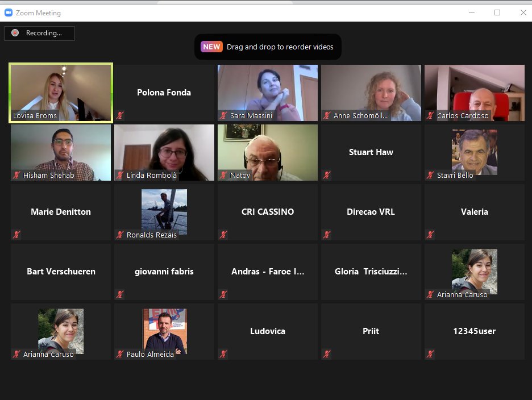Select Lovisa Broms' highlighted video tile

[61, 93]
